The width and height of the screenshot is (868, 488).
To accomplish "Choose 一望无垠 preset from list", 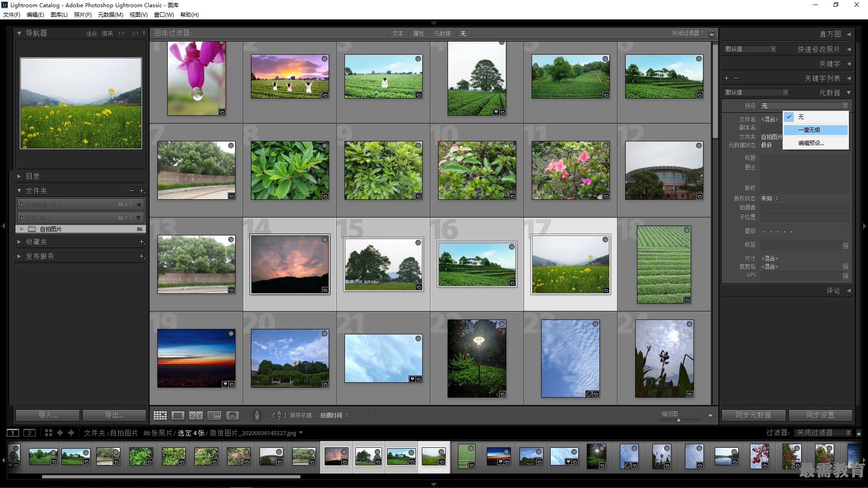I will coord(816,130).
